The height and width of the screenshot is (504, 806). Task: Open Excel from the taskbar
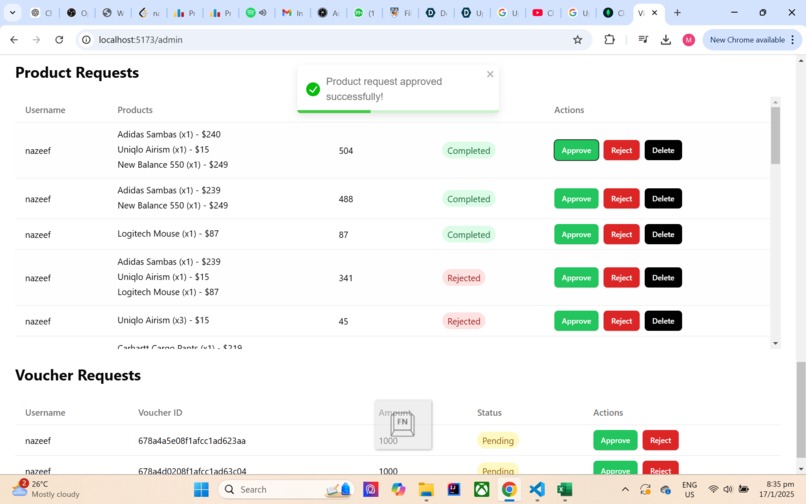tap(564, 489)
